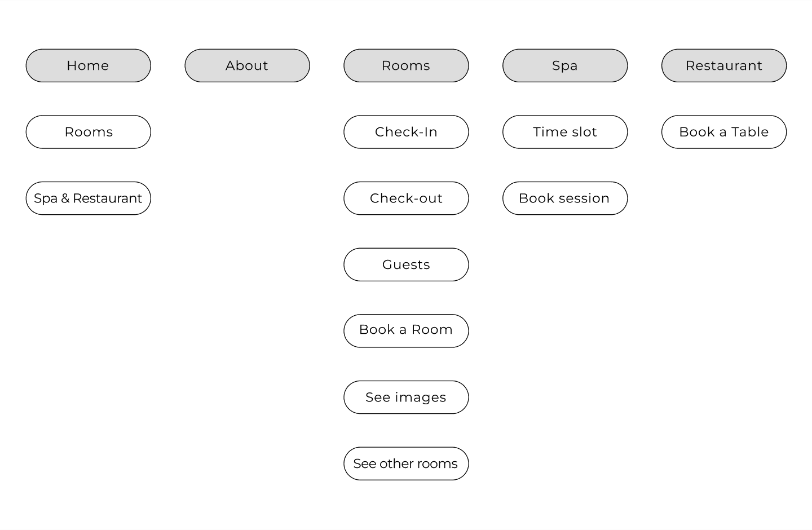The image size is (812, 530).
Task: Select the Time slot node
Action: (x=565, y=132)
